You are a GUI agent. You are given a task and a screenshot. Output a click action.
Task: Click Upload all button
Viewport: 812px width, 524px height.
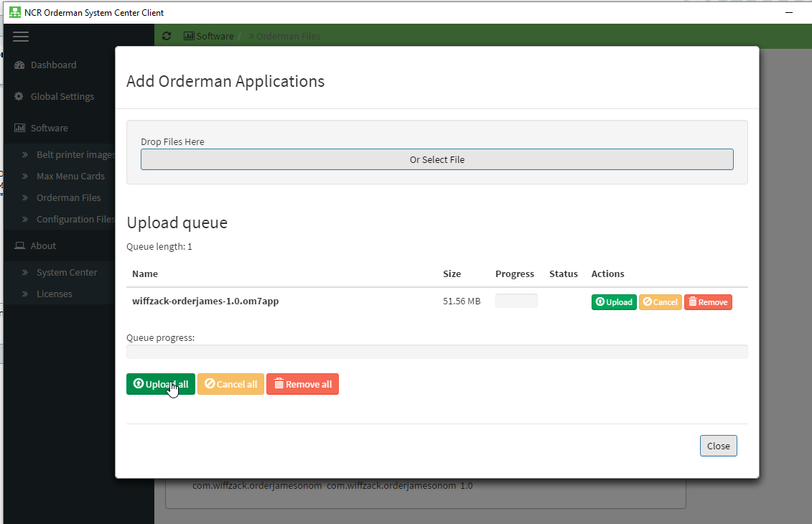click(x=160, y=384)
